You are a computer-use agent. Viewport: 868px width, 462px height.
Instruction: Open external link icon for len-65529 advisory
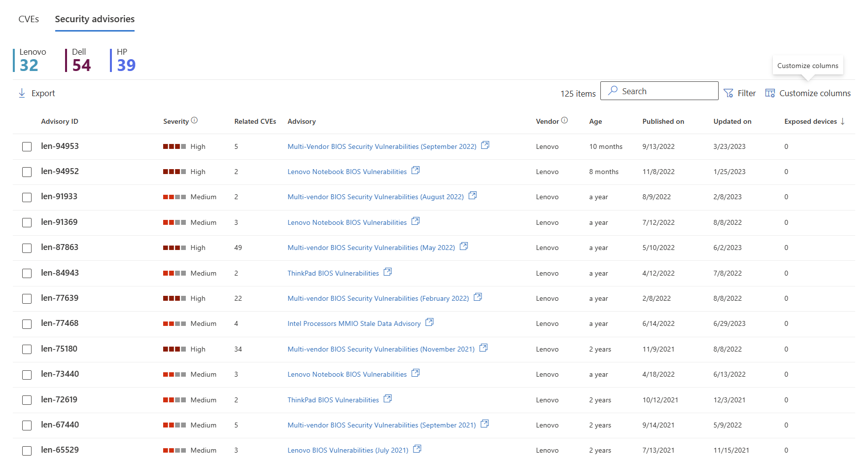coord(417,449)
